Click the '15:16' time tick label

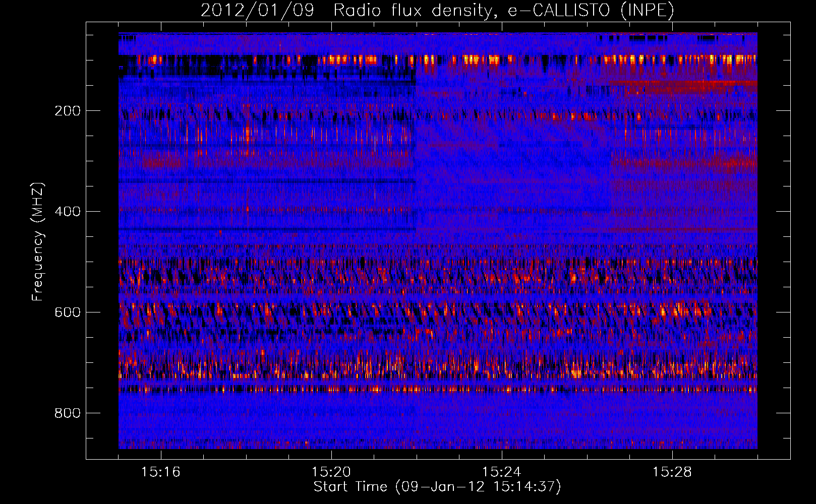coord(161,472)
